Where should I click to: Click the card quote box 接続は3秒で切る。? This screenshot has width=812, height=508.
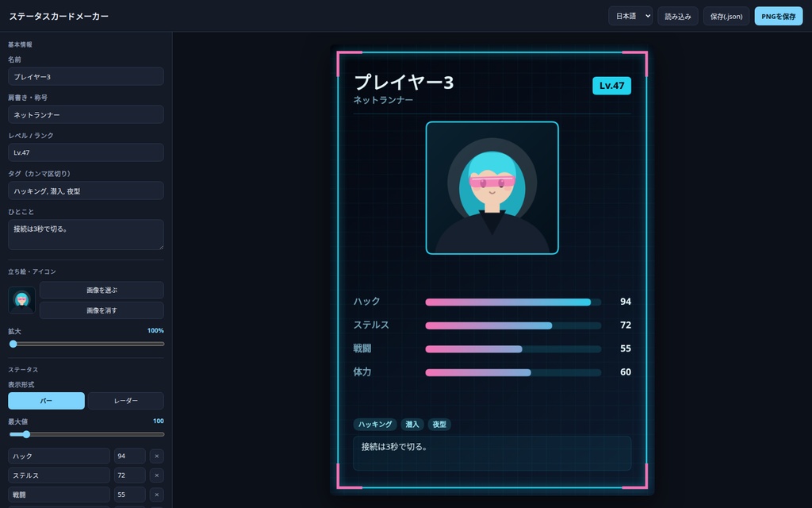pyautogui.click(x=492, y=453)
